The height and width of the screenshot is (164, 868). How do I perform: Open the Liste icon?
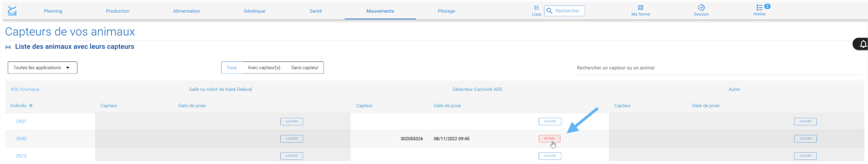[x=537, y=8]
